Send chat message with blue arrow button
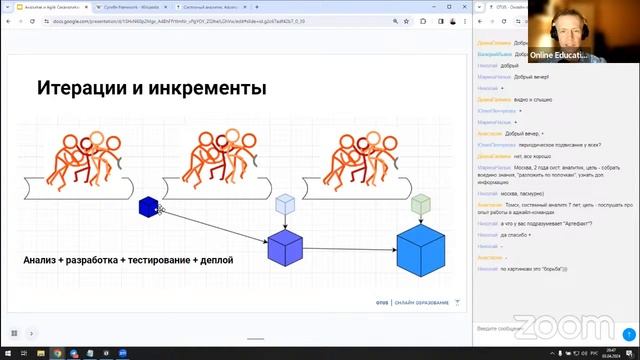The image size is (640, 360). [x=629, y=334]
